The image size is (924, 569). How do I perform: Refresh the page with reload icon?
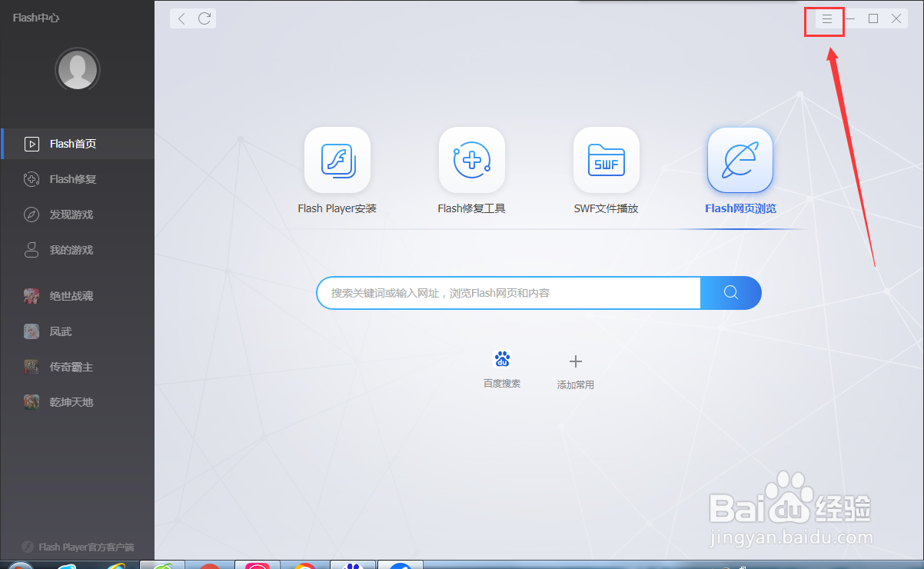click(x=204, y=18)
